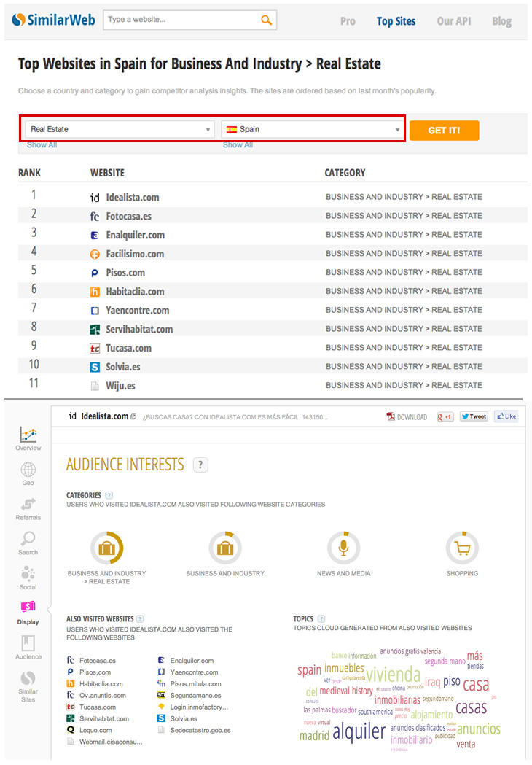The height and width of the screenshot is (765, 532).
Task: Open Enalquiler.com in the ranking table
Action: [x=135, y=235]
